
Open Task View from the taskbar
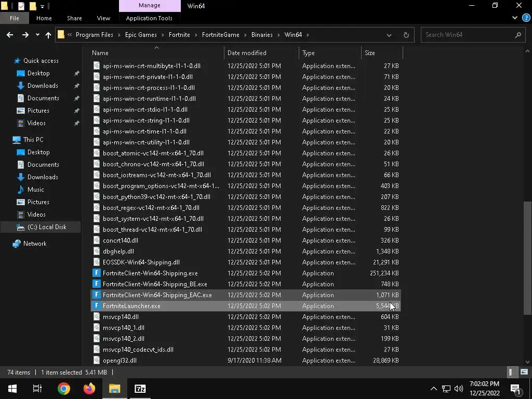[x=37, y=389]
